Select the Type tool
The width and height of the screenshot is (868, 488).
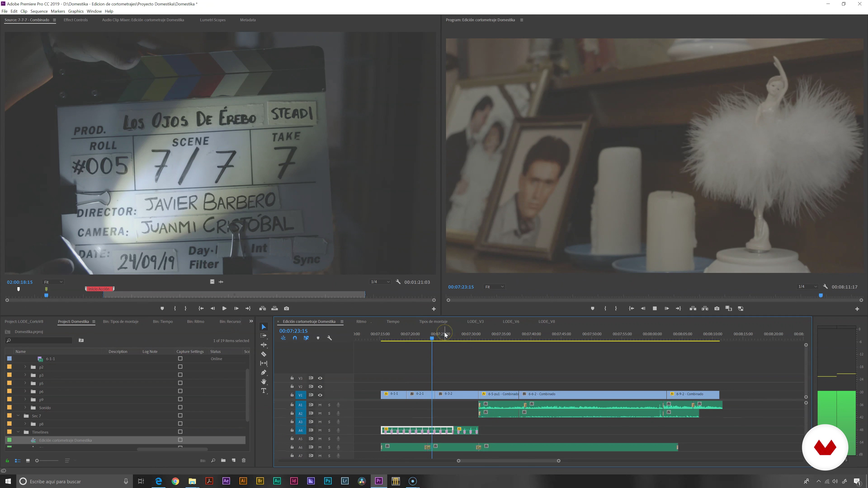point(264,391)
